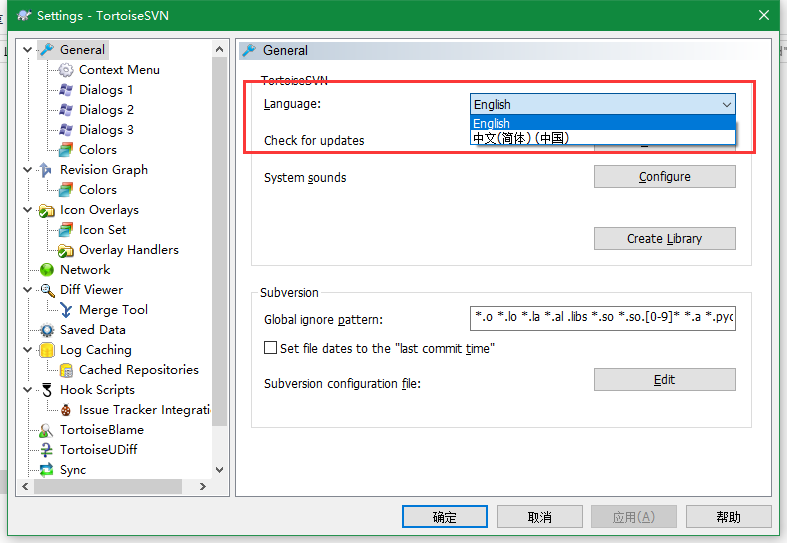Click the TortoiseUDiff icon

tap(47, 450)
